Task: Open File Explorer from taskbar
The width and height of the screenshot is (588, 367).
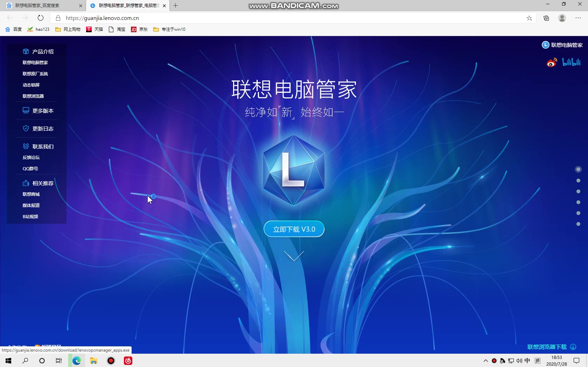Action: 93,361
